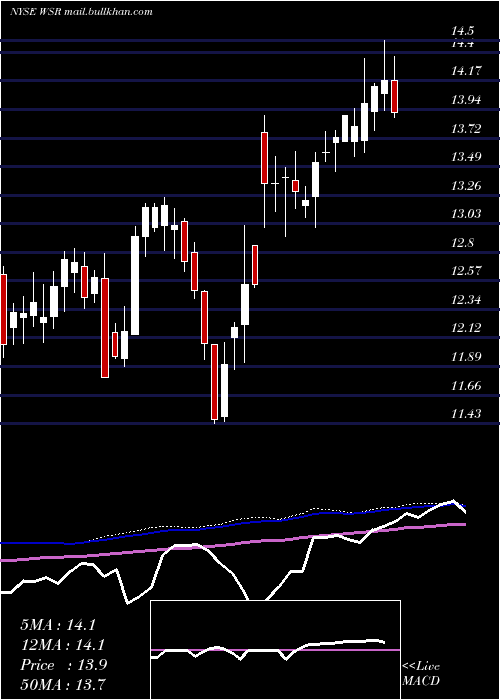Click the 13.26 price axis label

pyautogui.click(x=466, y=186)
